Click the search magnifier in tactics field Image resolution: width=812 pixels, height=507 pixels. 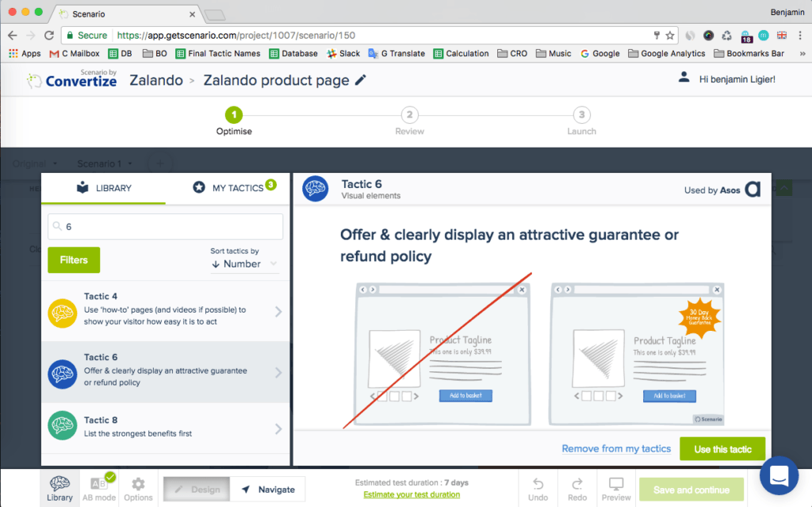(57, 226)
